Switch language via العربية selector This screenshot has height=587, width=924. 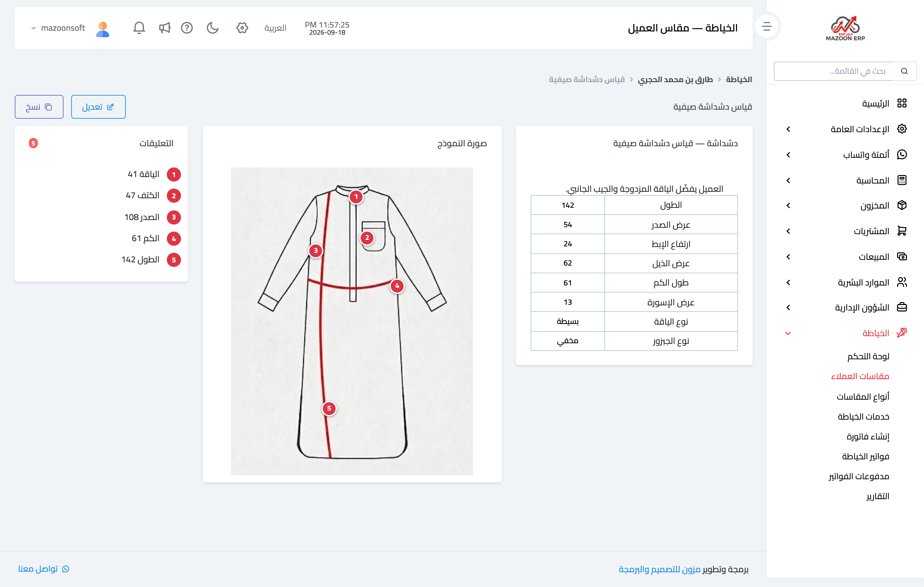click(x=275, y=28)
